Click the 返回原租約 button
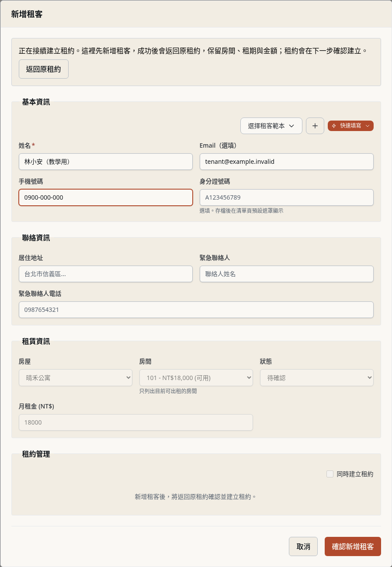This screenshot has height=567, width=392. (44, 69)
